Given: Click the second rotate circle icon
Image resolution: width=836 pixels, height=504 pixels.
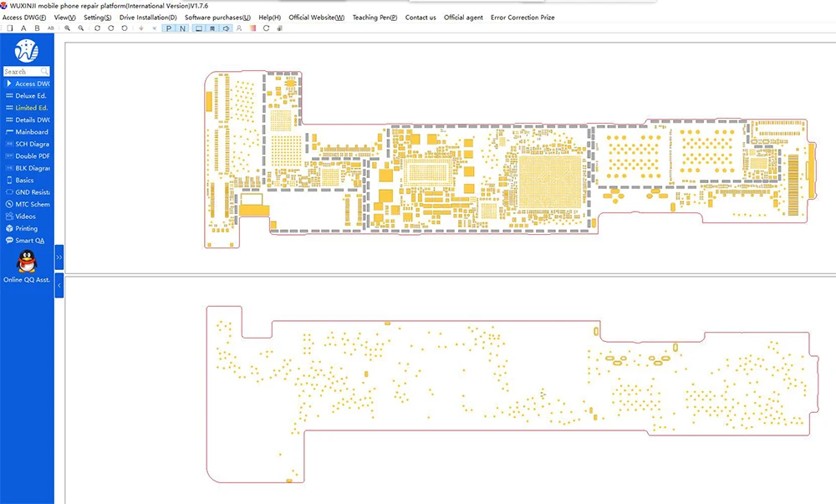Looking at the screenshot, I should [111, 28].
